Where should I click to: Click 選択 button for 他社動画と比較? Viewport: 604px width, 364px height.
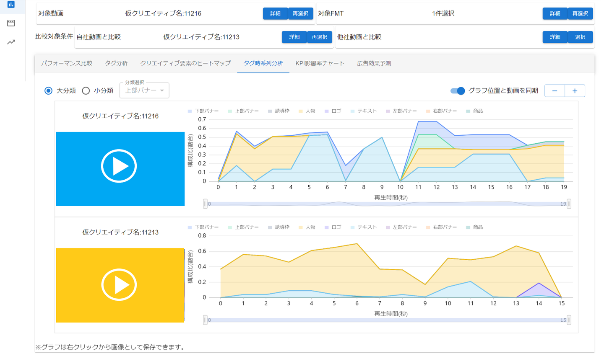click(580, 37)
